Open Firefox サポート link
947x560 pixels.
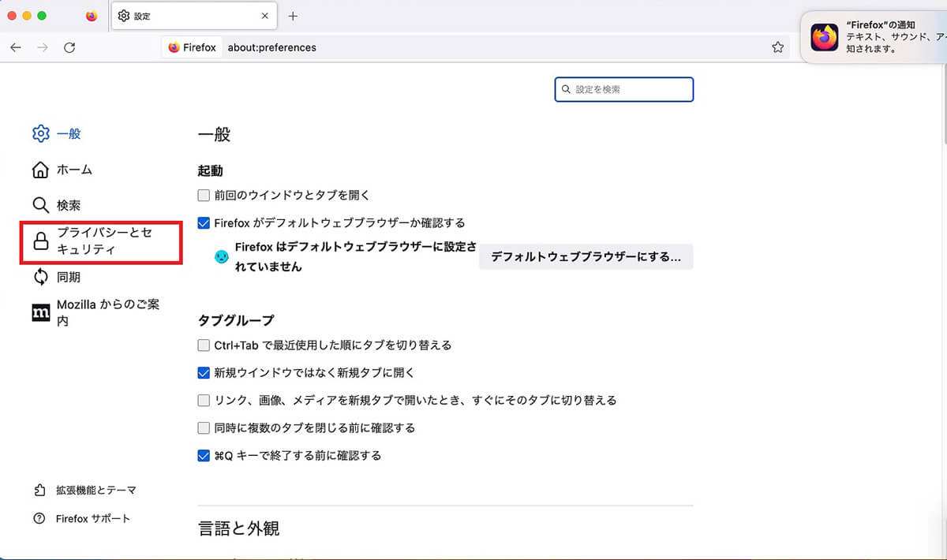tap(93, 518)
